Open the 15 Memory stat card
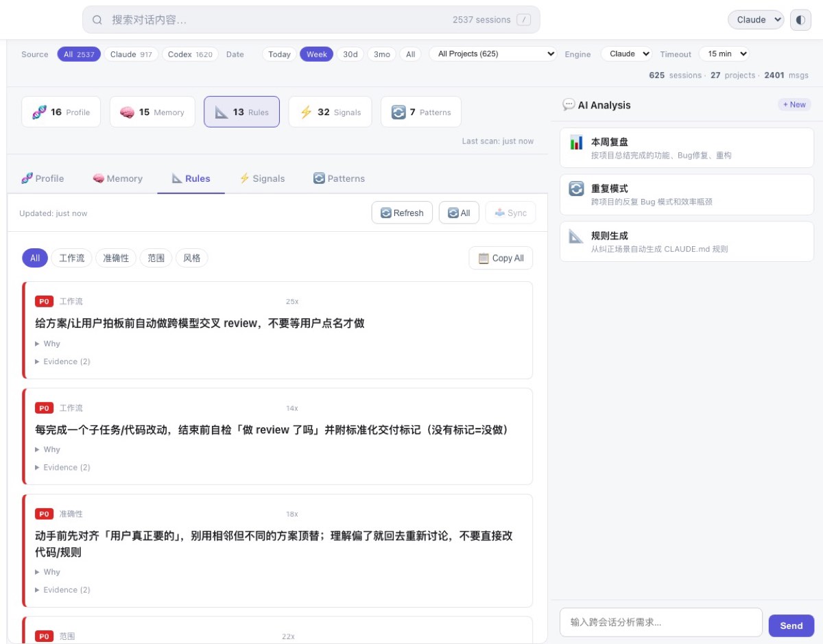Viewport: 823px width, 644px height. coord(152,112)
